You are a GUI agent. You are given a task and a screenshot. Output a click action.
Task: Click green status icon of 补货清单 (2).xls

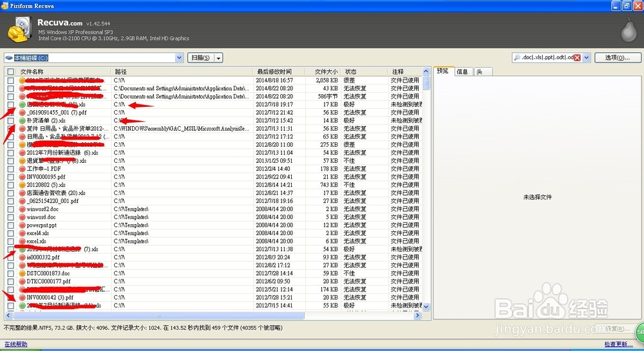(x=22, y=120)
